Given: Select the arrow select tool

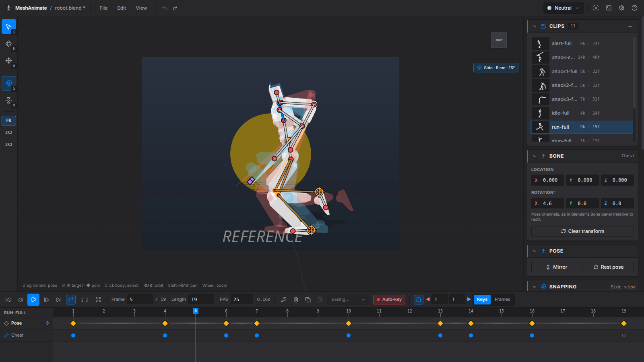Looking at the screenshot, I should tap(9, 27).
